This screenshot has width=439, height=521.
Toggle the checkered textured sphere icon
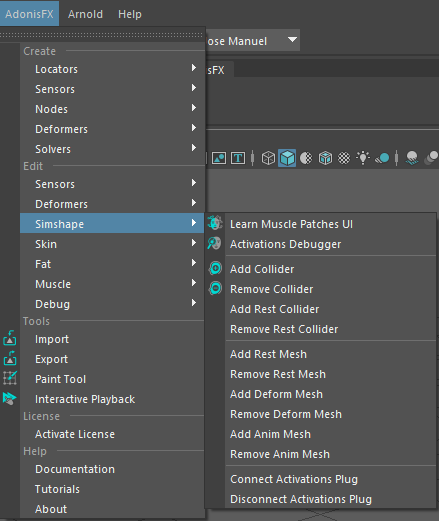tap(344, 158)
